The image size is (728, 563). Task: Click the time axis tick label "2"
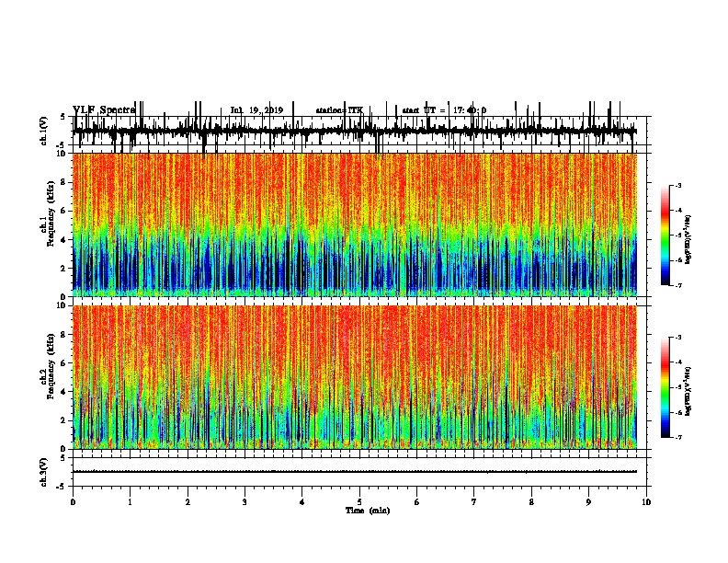pyautogui.click(x=188, y=502)
